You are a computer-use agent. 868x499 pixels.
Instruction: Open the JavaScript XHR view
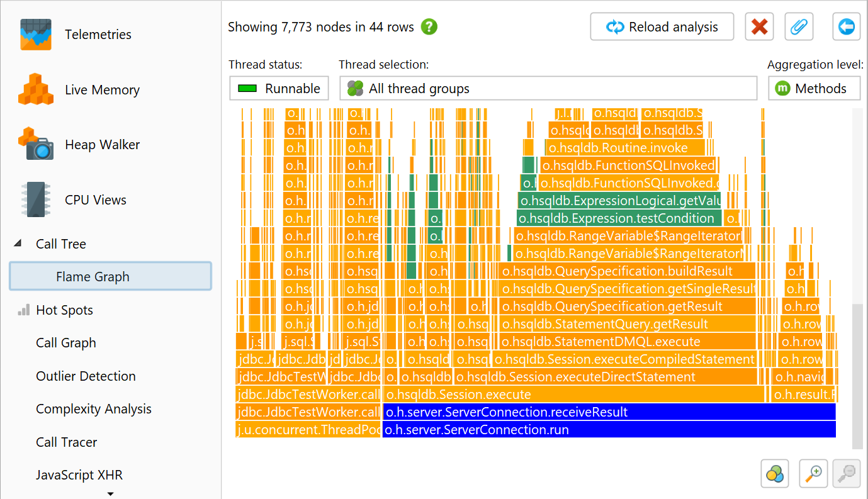point(79,475)
